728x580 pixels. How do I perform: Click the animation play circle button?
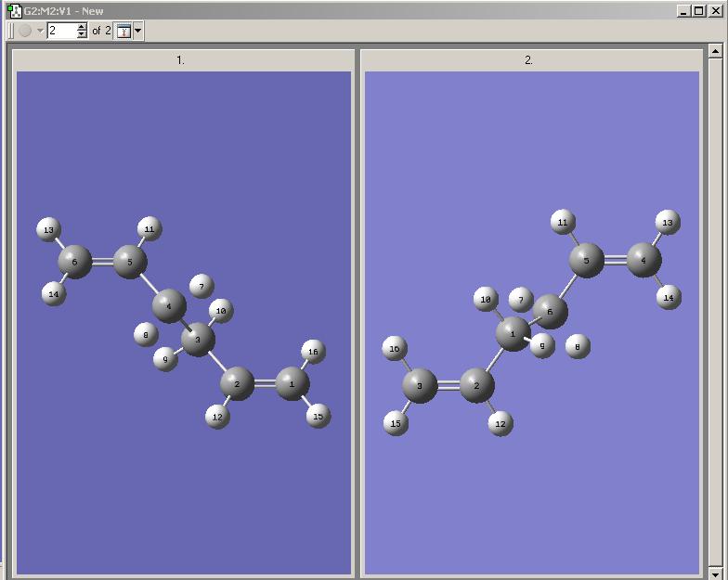tap(25, 31)
